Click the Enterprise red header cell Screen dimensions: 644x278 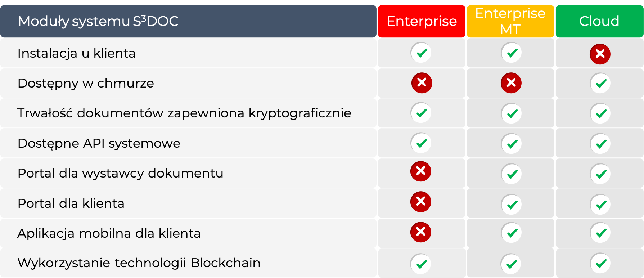[x=422, y=21]
